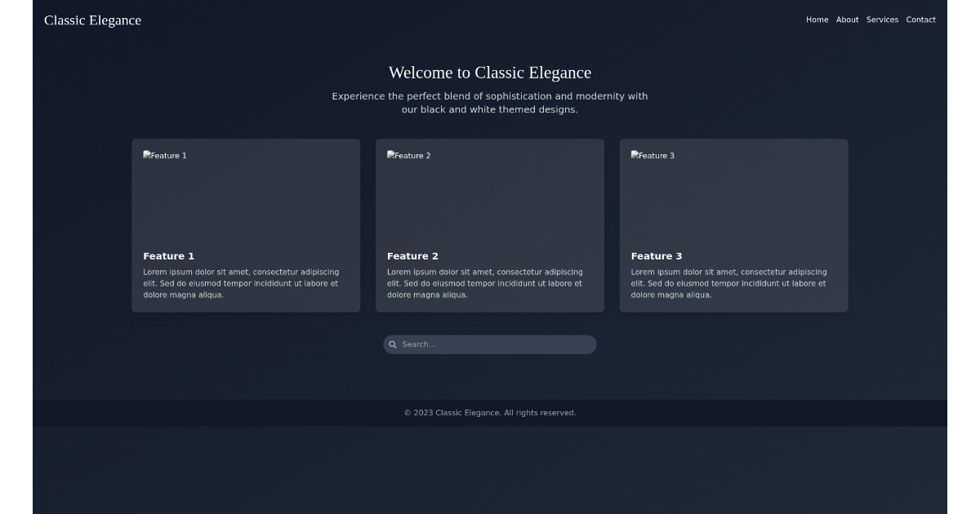This screenshot has height=514, width=980.
Task: Go to the Home page
Action: point(817,20)
